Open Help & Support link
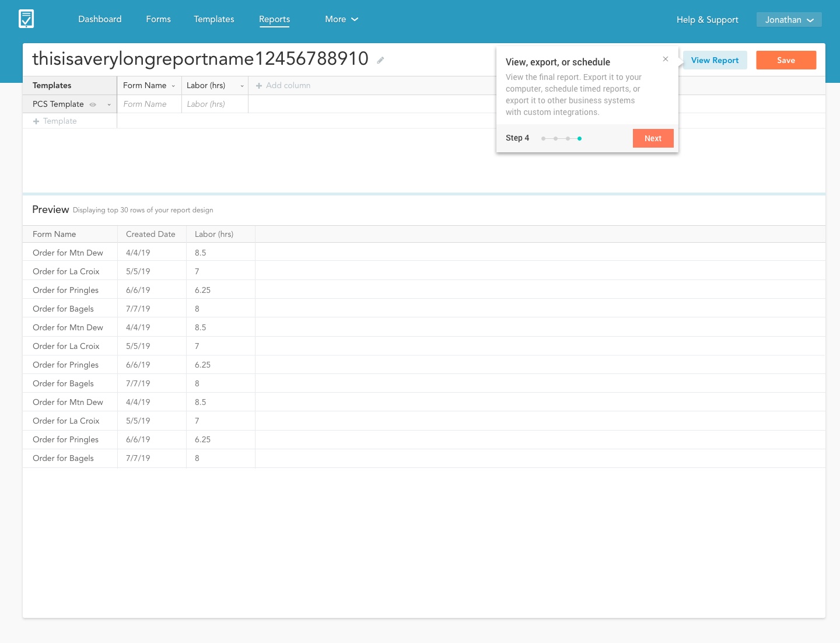 [x=707, y=20]
